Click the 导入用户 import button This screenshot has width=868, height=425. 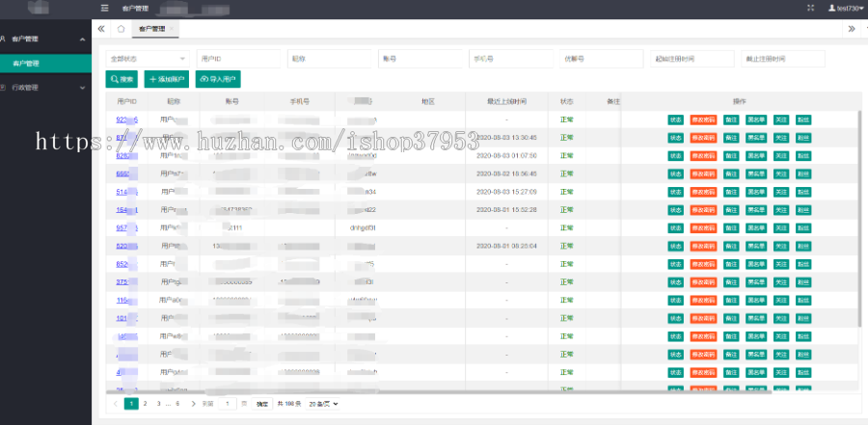click(x=217, y=79)
